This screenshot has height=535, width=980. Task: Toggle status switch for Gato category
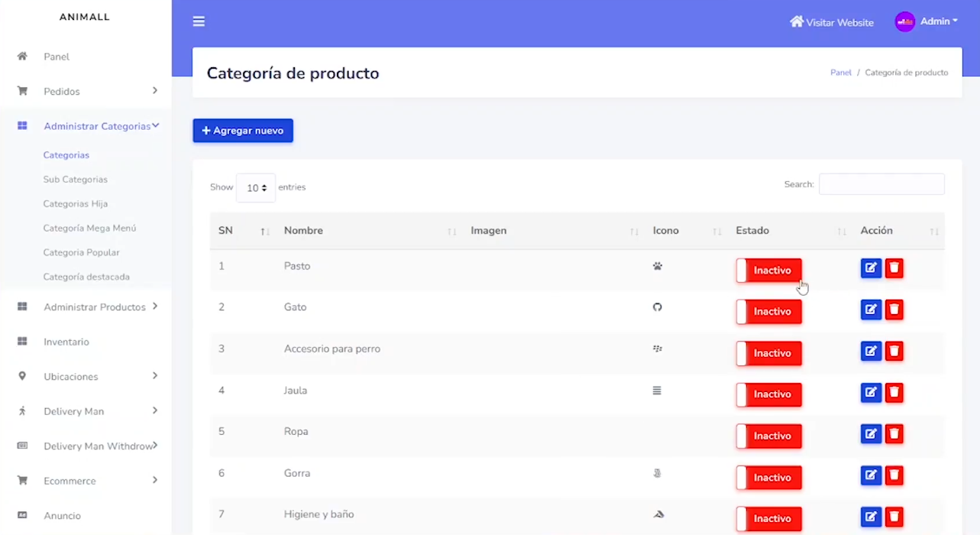[768, 312]
